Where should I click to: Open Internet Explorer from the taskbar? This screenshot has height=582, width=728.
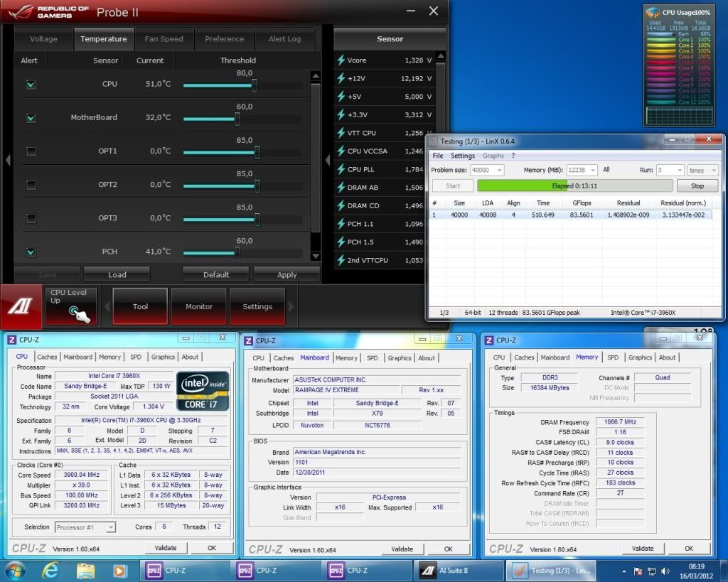click(x=50, y=570)
